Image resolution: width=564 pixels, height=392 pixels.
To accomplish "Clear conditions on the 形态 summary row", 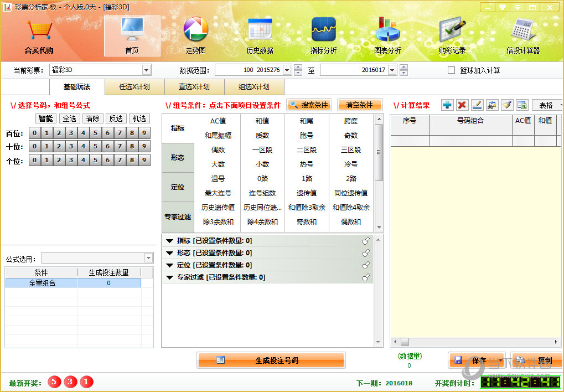I will pos(366,253).
